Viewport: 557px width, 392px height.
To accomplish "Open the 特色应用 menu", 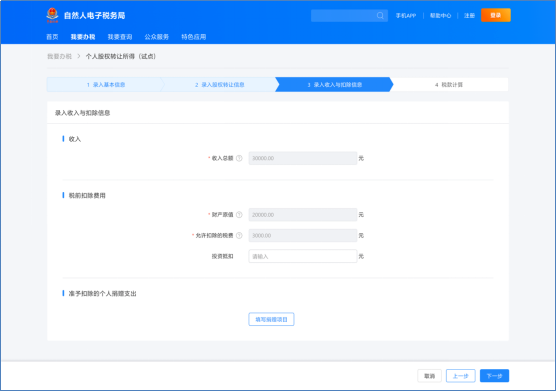I will pos(194,37).
